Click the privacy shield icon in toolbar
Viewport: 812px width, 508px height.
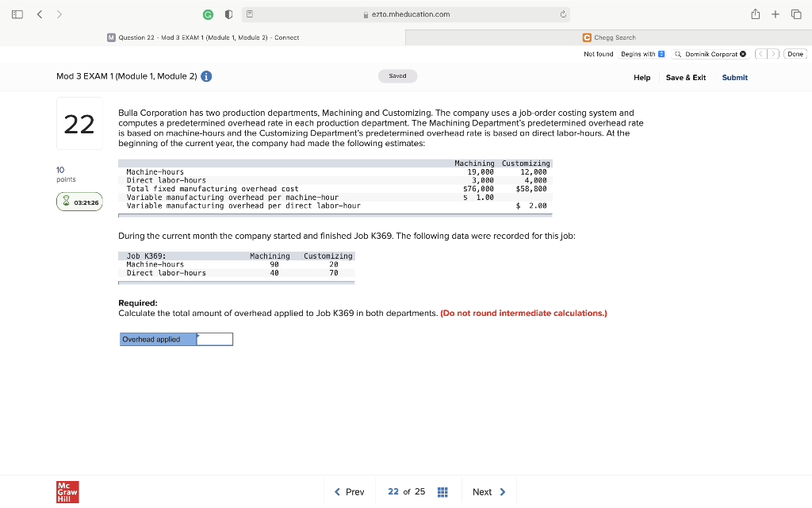(228, 14)
